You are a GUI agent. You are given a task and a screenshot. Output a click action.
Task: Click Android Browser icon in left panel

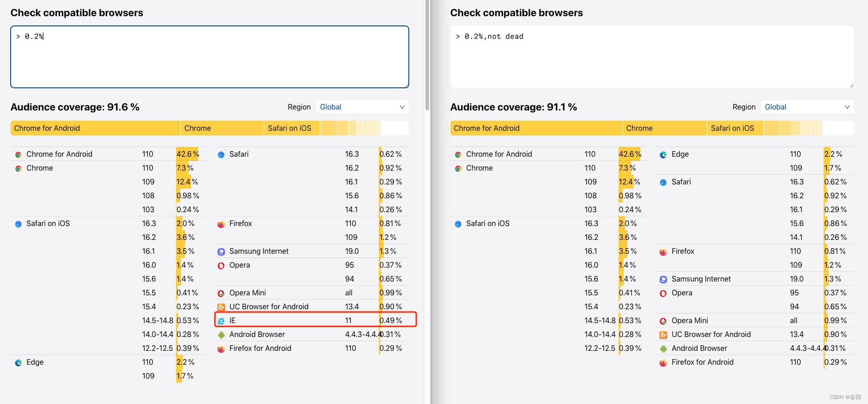[x=221, y=335]
